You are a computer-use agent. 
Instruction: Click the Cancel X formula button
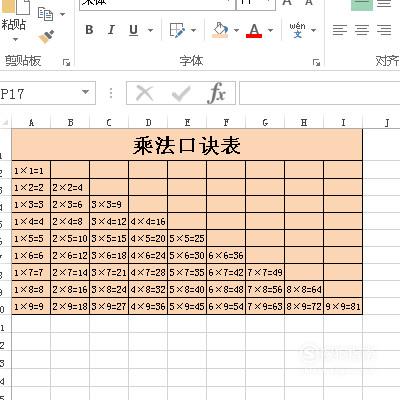pyautogui.click(x=144, y=93)
